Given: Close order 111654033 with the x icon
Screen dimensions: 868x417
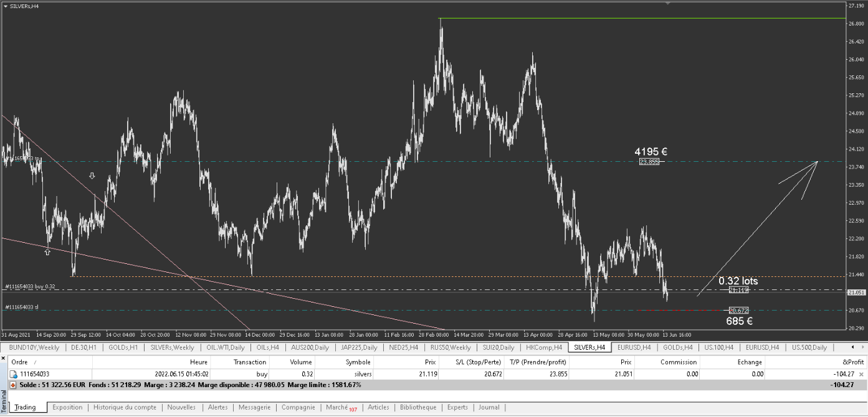Looking at the screenshot, I should (x=862, y=374).
